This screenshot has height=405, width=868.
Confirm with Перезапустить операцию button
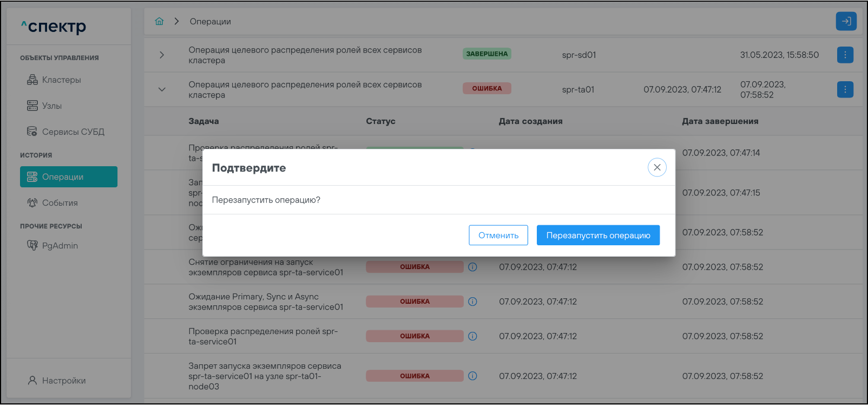(x=598, y=236)
